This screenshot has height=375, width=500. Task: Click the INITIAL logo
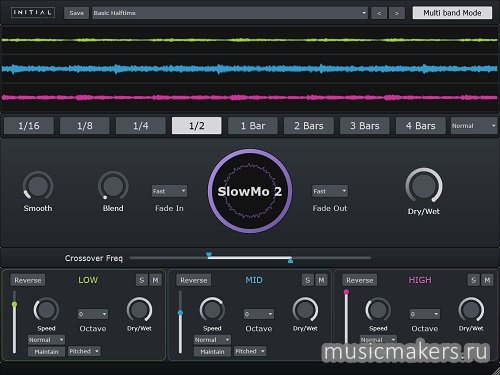pos(33,13)
